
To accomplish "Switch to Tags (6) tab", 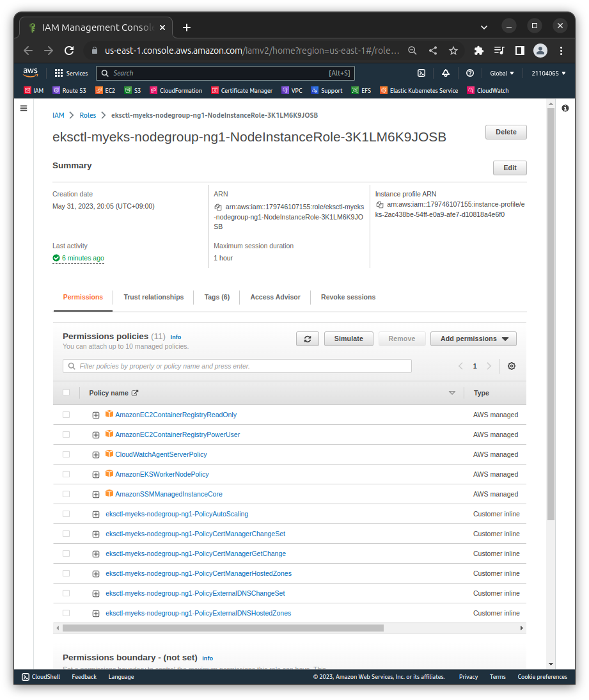I will tap(217, 298).
